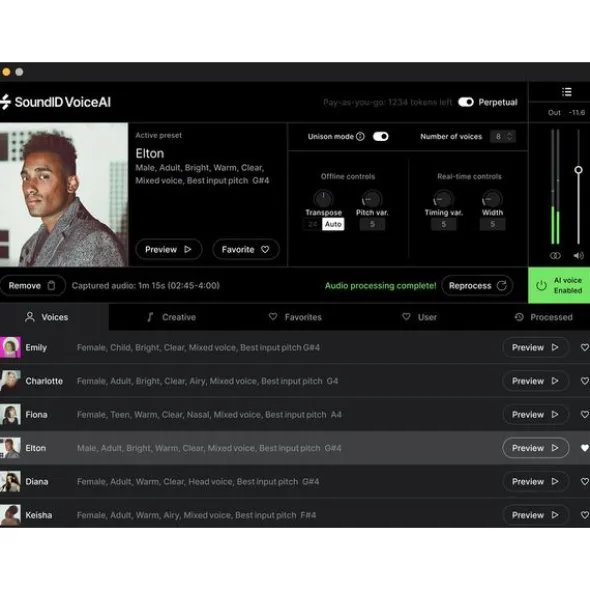Open the list menu icon
Viewport: 590px width, 591px height.
pos(567,92)
